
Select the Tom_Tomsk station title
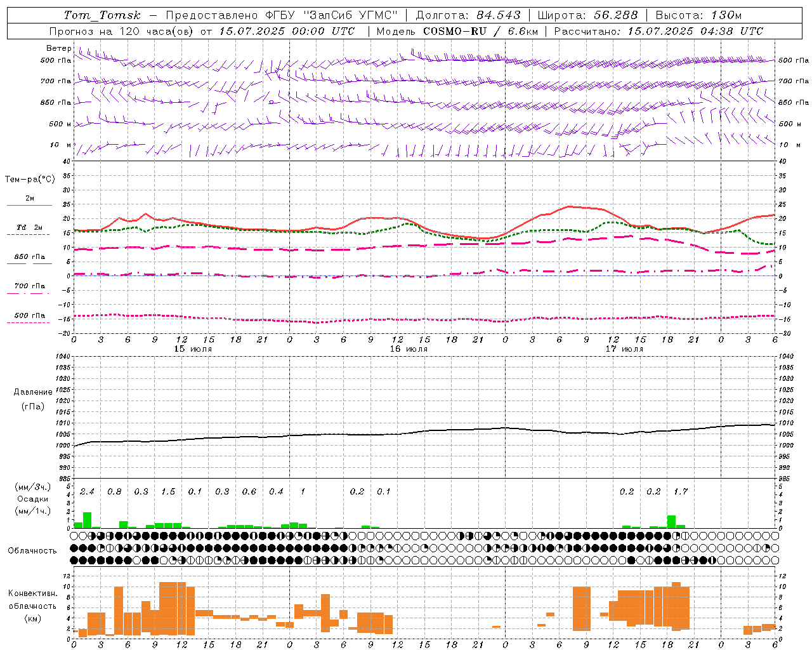click(x=102, y=15)
